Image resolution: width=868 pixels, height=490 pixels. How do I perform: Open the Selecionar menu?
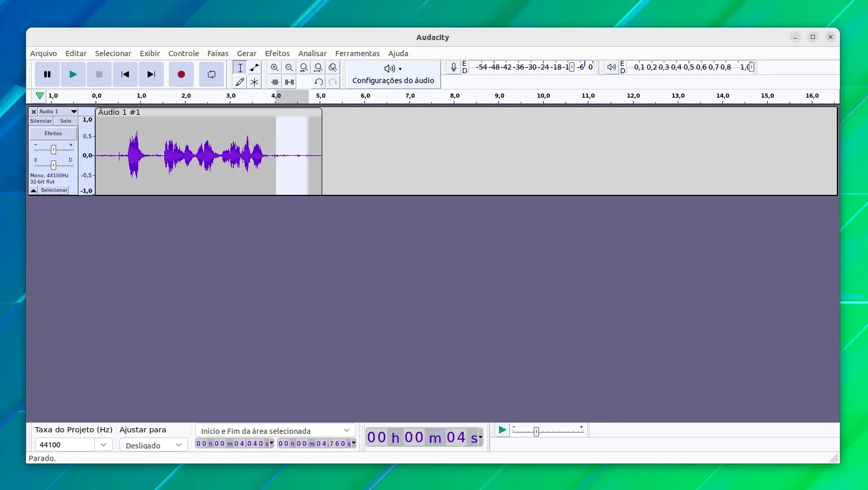113,54
